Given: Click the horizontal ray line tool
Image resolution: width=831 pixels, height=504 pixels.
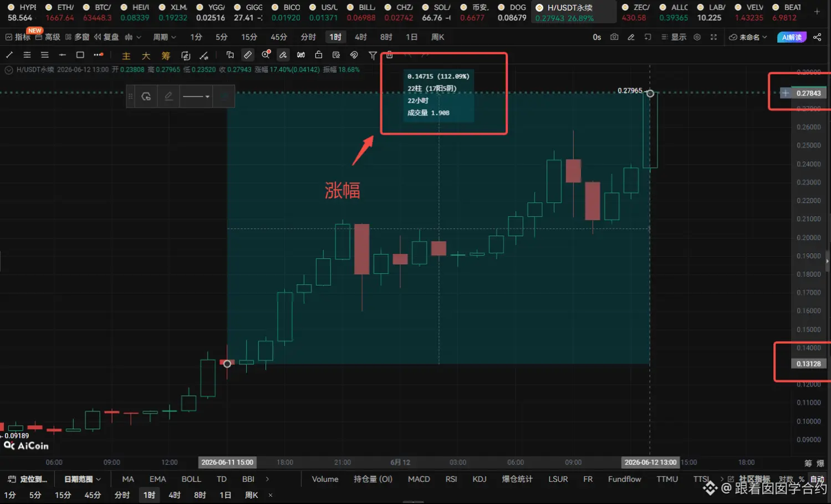Looking at the screenshot, I should (x=62, y=55).
